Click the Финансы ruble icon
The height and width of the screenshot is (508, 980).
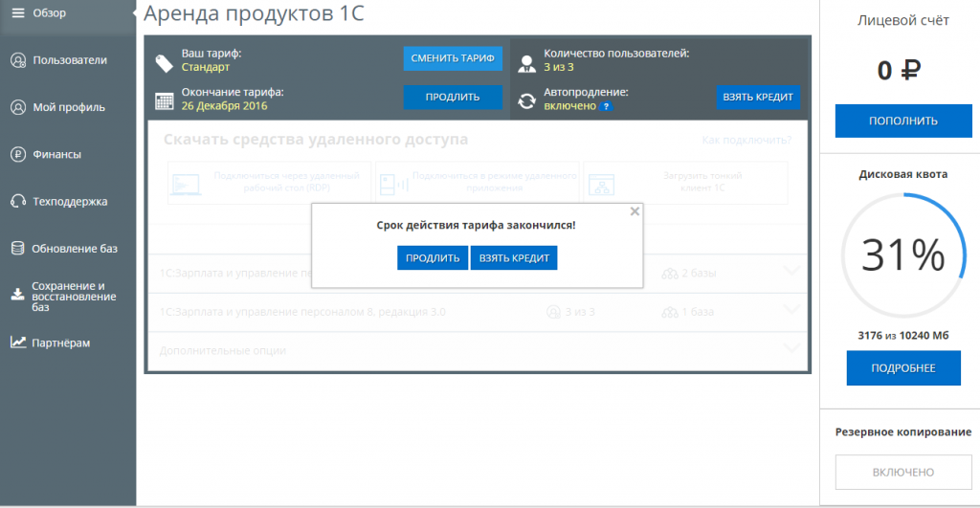click(17, 154)
